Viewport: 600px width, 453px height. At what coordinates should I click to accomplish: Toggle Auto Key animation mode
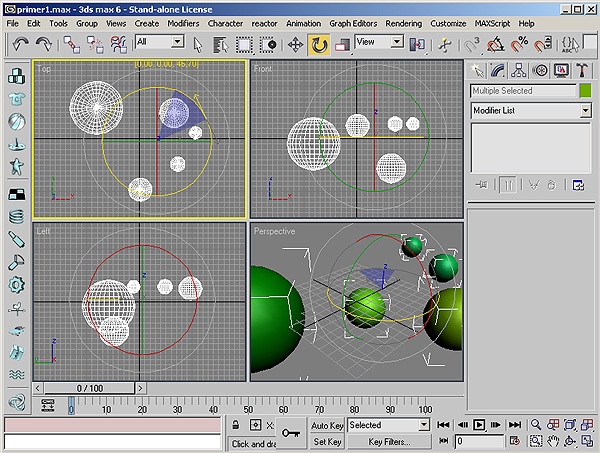(327, 425)
